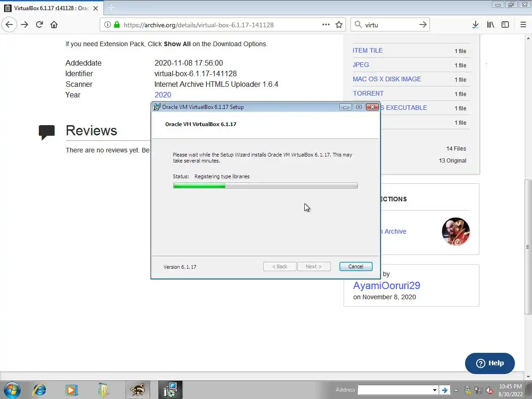The width and height of the screenshot is (532, 399).
Task: Click Version 6.1.17 label in setup
Action: point(180,267)
